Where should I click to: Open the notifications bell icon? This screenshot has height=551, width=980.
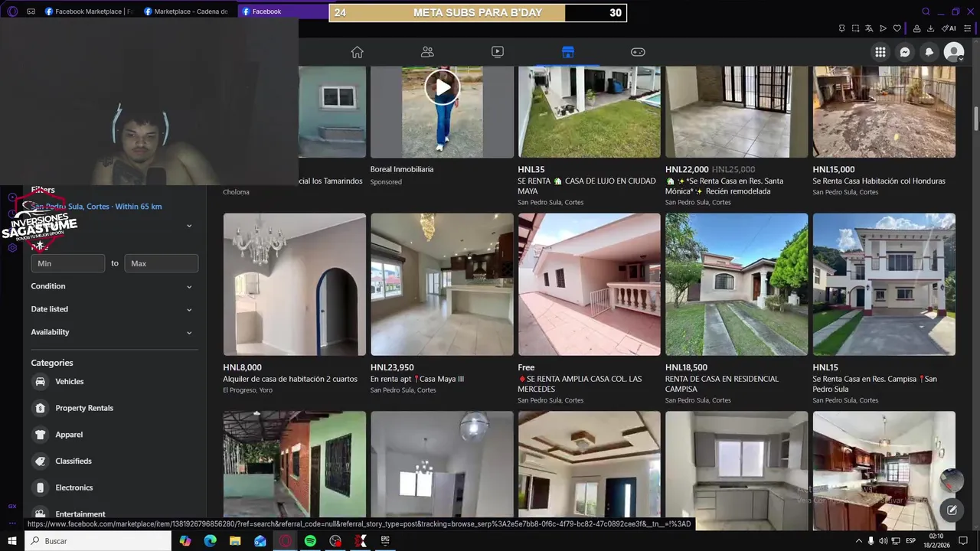click(929, 52)
